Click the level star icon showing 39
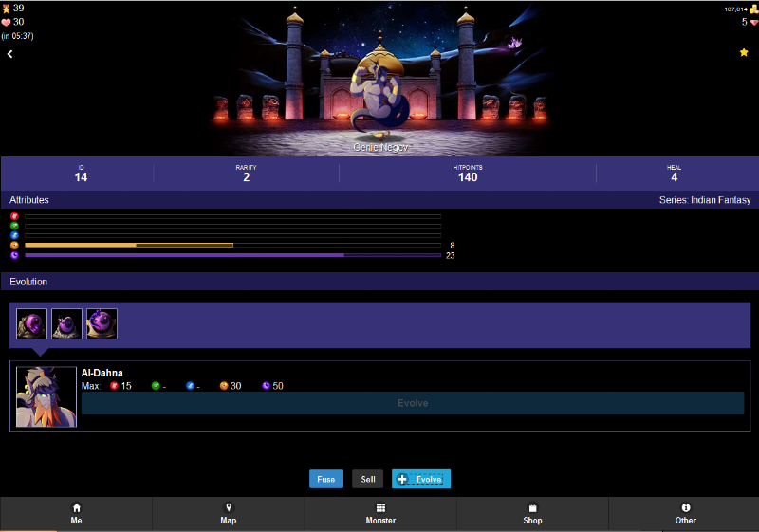 click(6, 9)
